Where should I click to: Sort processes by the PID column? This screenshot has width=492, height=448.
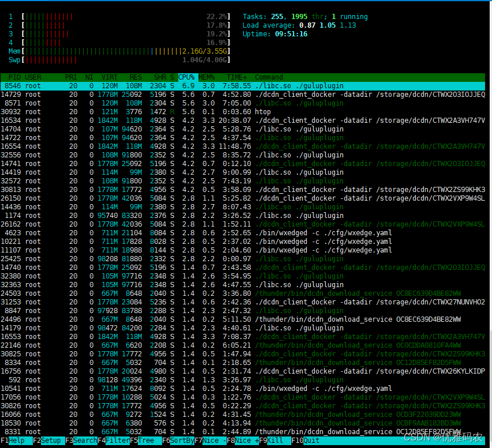pyautogui.click(x=15, y=77)
